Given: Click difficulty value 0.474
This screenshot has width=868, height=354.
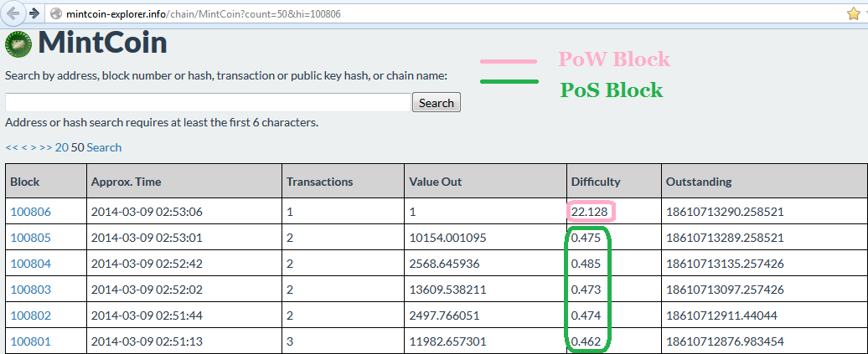Looking at the screenshot, I should point(586,316).
